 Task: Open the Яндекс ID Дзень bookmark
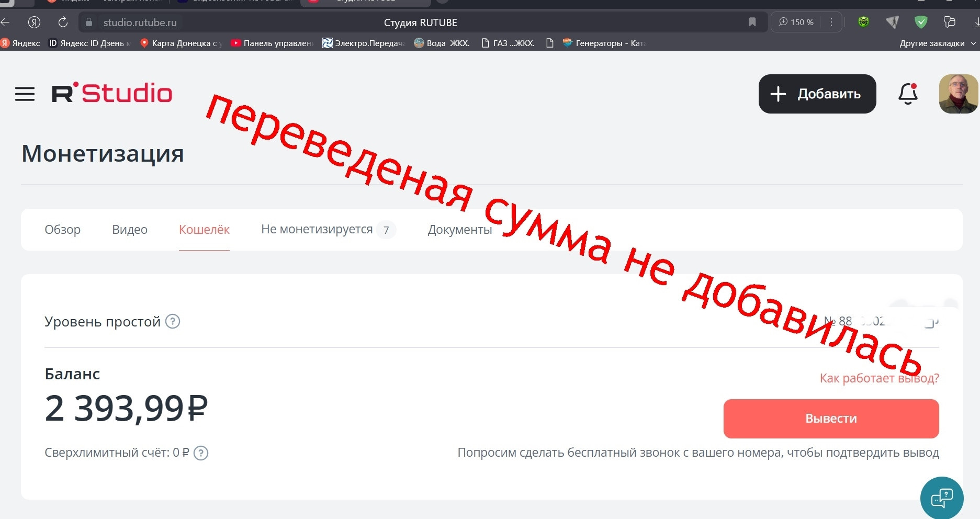point(89,43)
